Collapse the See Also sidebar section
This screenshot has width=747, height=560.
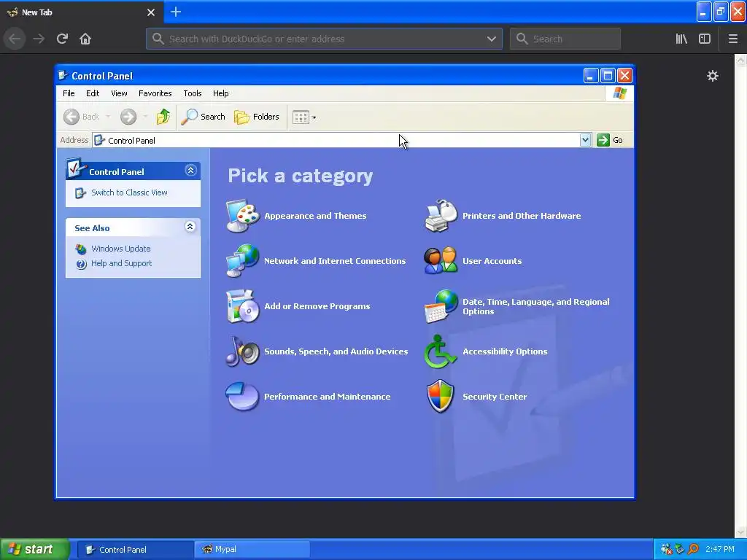pos(190,227)
